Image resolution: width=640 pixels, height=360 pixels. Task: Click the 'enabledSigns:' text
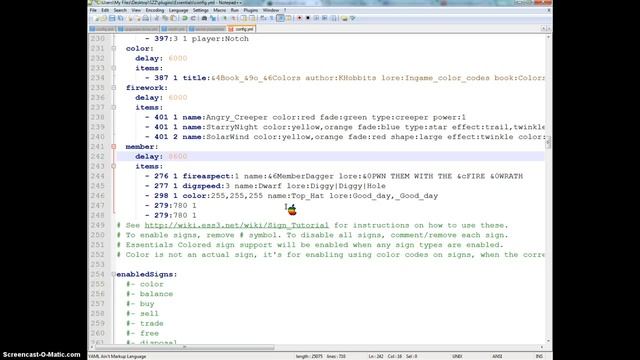[x=147, y=274]
